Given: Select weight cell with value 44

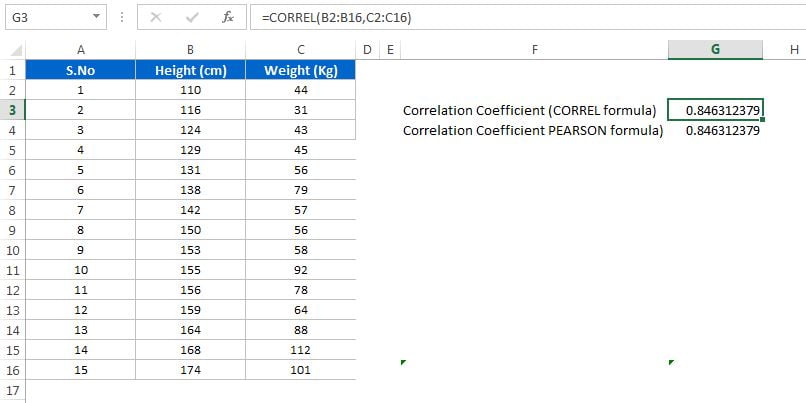Looking at the screenshot, I should (x=301, y=90).
